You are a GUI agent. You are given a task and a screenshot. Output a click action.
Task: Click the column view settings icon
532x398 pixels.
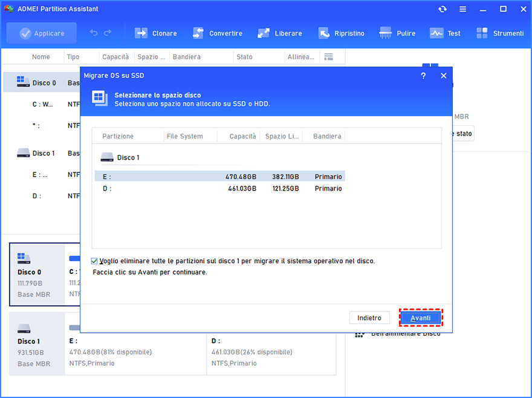(328, 57)
